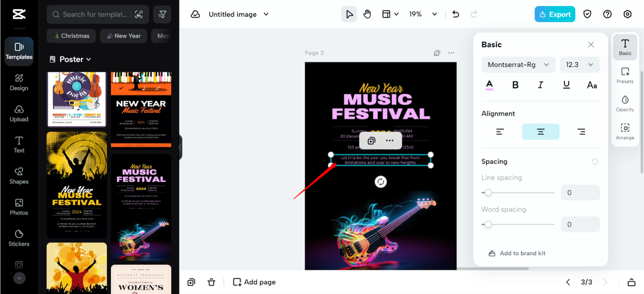Viewport: 644px width, 294px height.
Task: Collapse the templates panel with side handle
Action: coord(180,148)
